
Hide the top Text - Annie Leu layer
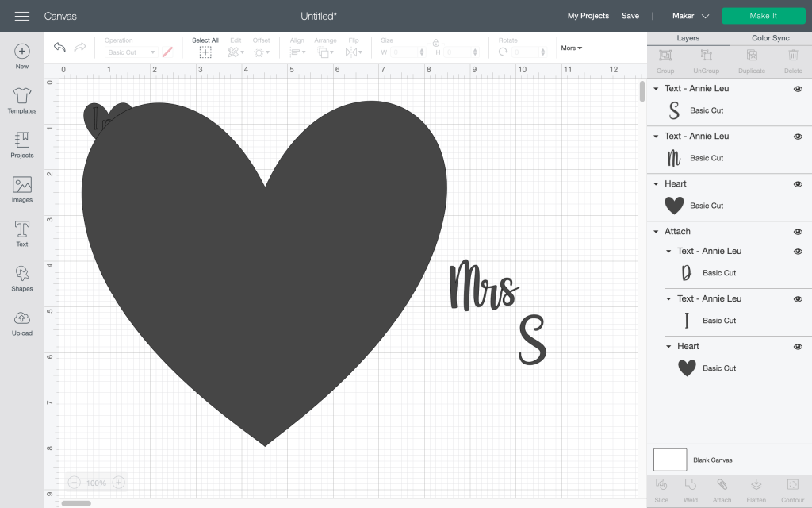(798, 89)
